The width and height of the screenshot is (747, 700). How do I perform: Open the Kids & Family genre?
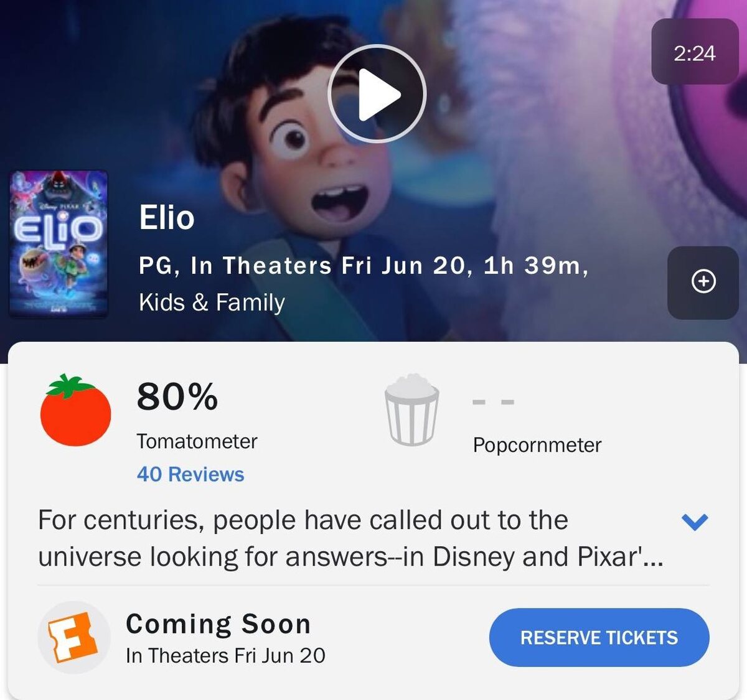coord(212,302)
